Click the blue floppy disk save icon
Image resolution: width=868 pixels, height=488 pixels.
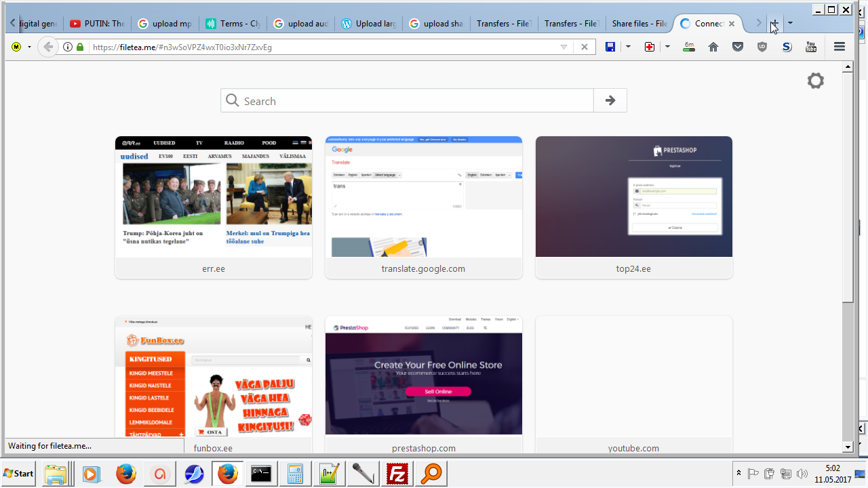tap(610, 47)
